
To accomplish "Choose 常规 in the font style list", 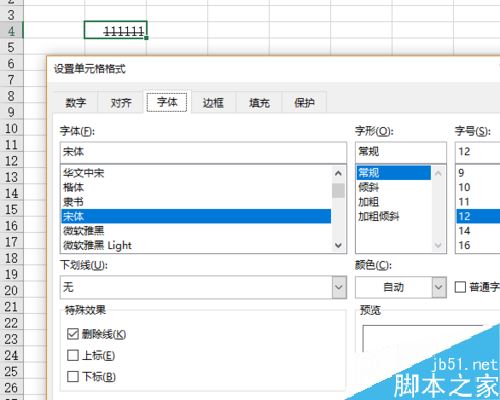I will coord(394,173).
